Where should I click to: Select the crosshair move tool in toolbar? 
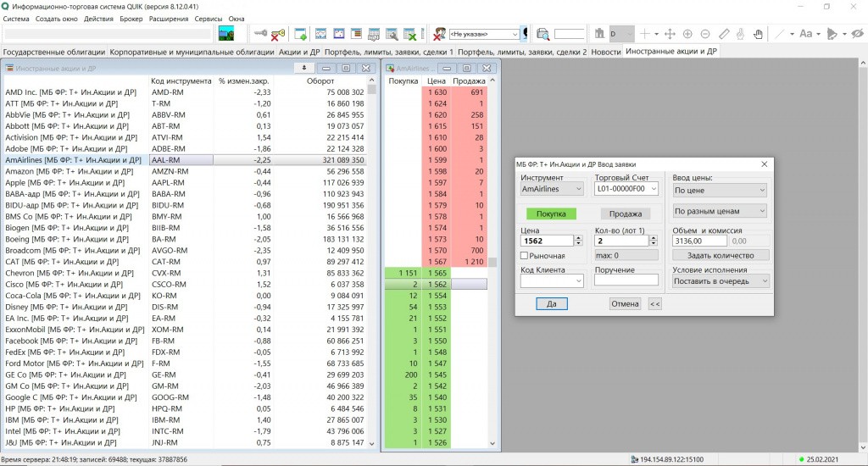pyautogui.click(x=669, y=34)
